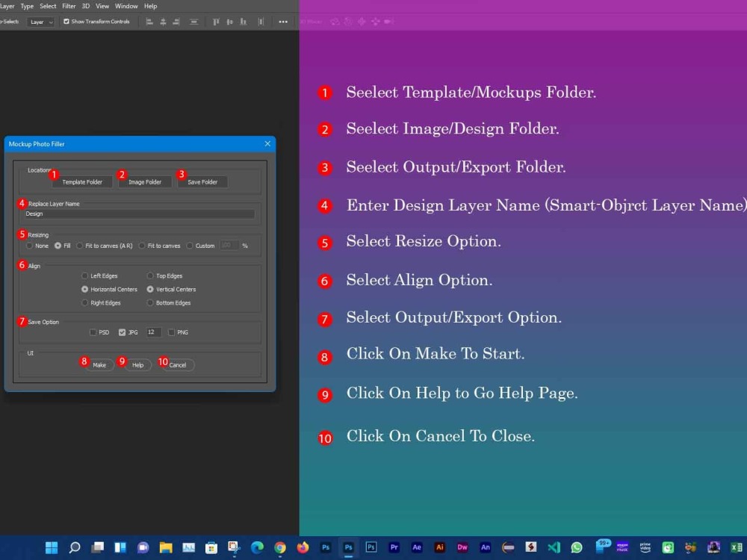Select Bottom Edges alignment

click(150, 303)
